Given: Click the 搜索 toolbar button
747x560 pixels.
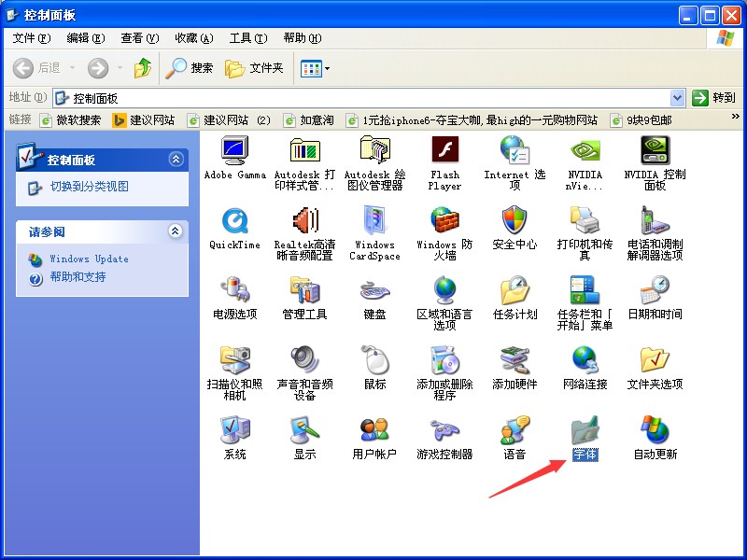Looking at the screenshot, I should point(190,68).
